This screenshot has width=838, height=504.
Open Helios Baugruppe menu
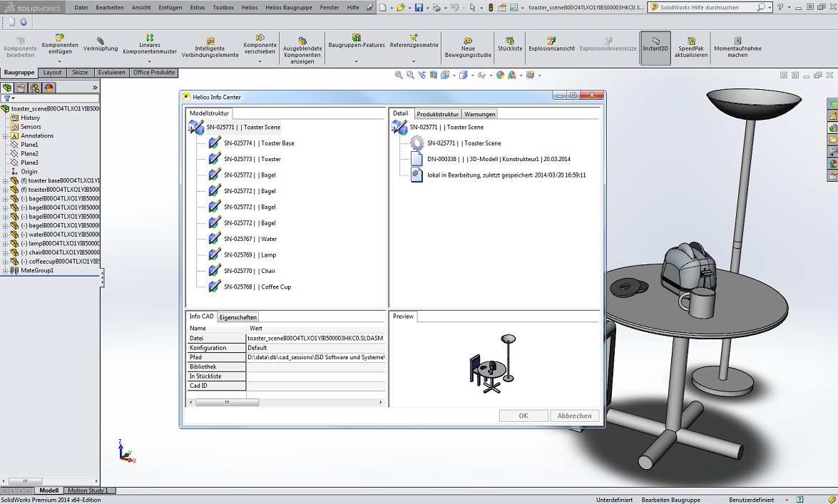(x=289, y=7)
